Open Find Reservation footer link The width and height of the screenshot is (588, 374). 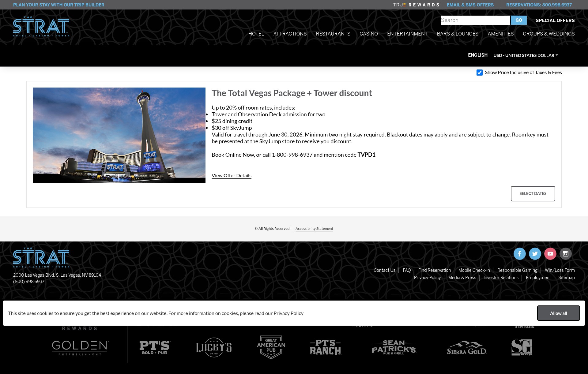pyautogui.click(x=434, y=270)
